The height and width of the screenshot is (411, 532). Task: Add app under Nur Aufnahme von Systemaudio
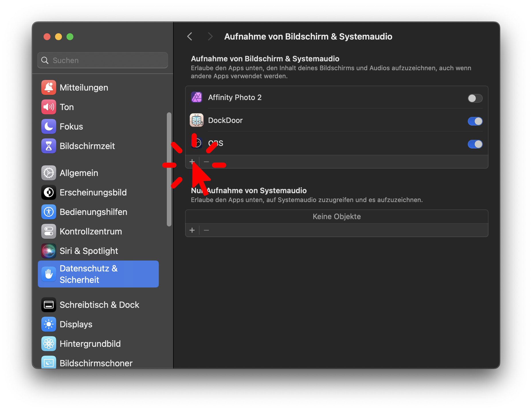click(192, 230)
